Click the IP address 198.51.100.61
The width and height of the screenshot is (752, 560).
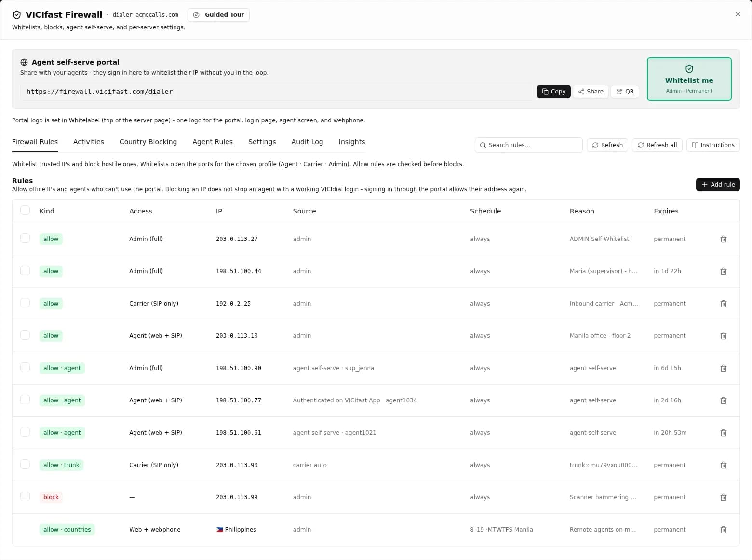pyautogui.click(x=239, y=433)
